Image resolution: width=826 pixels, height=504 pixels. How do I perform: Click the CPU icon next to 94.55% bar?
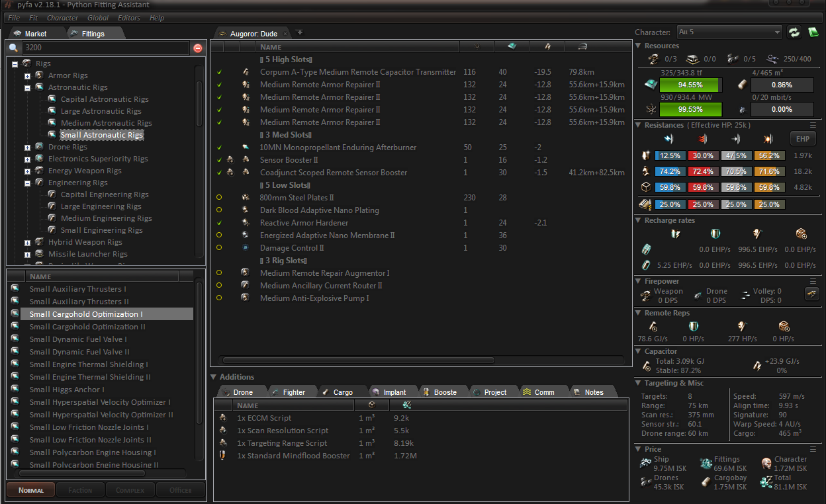[653, 85]
